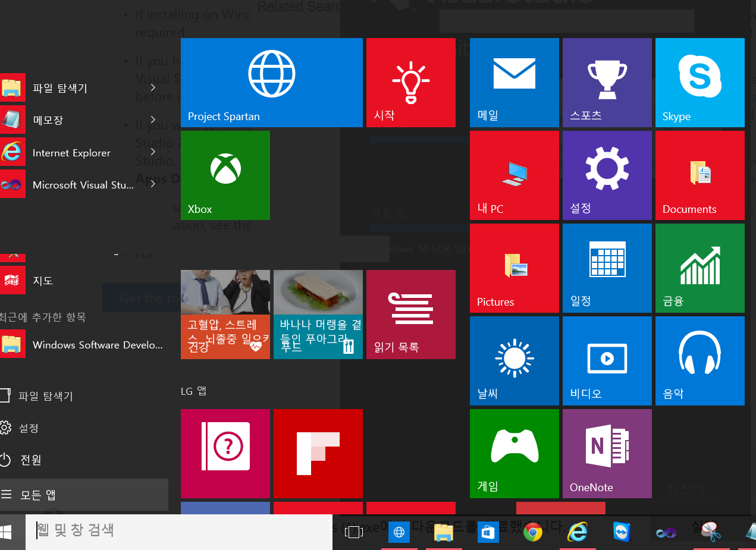Open the Store on the taskbar
Screen dimensions: 756x550
(x=488, y=532)
